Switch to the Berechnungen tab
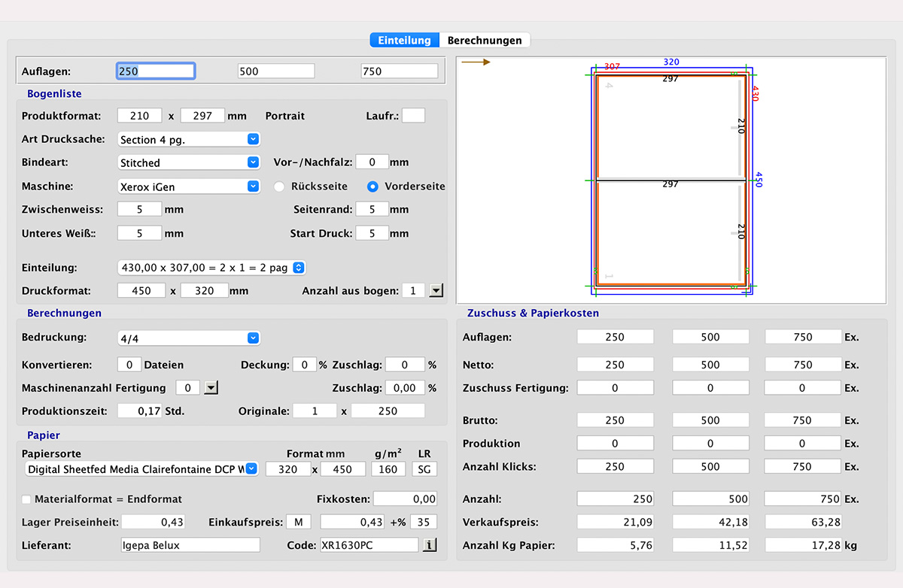This screenshot has width=903, height=588. (x=485, y=41)
